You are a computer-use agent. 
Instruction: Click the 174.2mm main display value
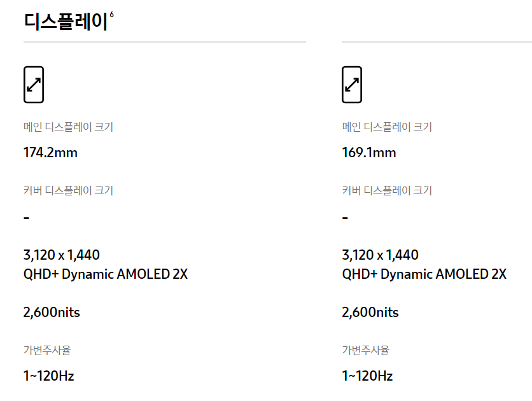[x=50, y=153]
